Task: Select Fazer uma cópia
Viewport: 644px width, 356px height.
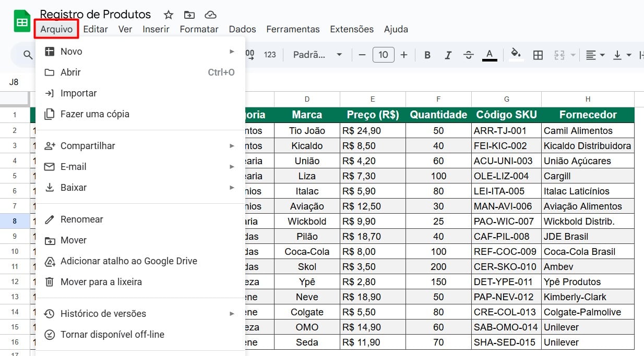Action: click(140, 114)
